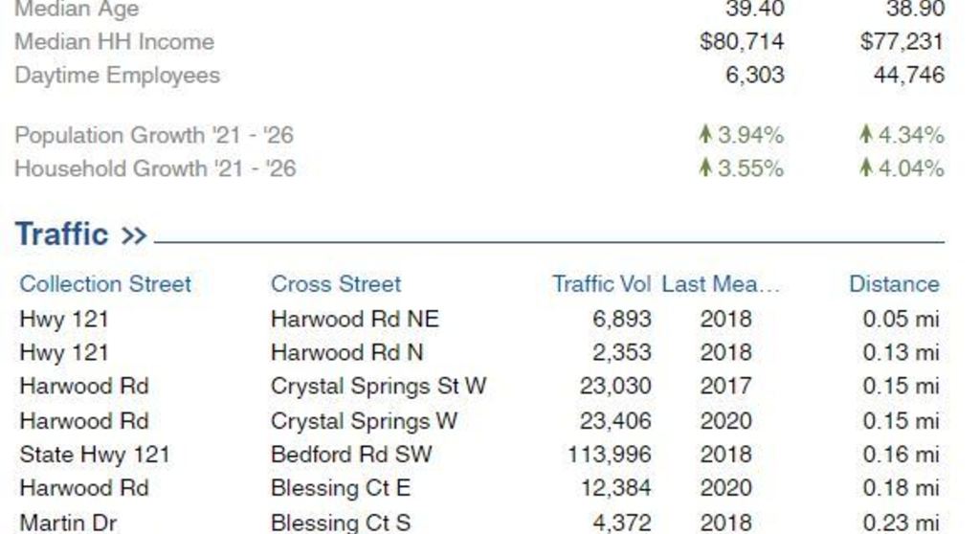The image size is (980, 534).
Task: Click the Blessing Ct E cross street
Action: tap(341, 488)
